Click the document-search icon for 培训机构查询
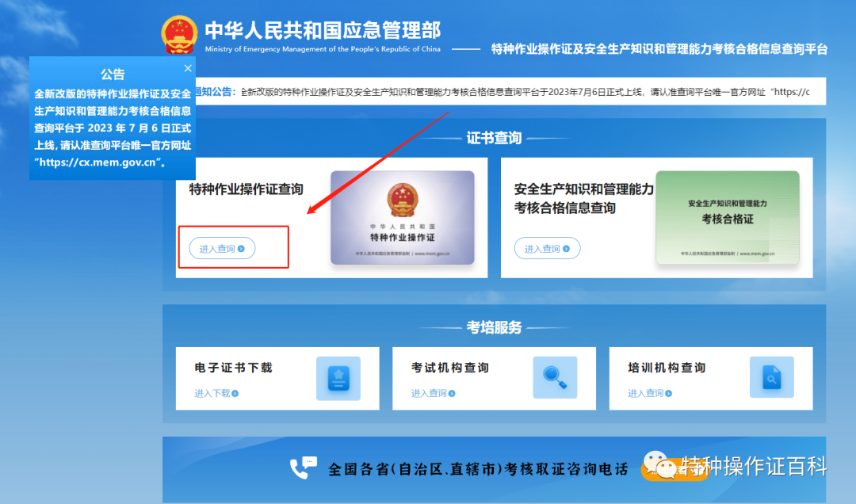Screen dimensions: 856x504 (x=772, y=377)
